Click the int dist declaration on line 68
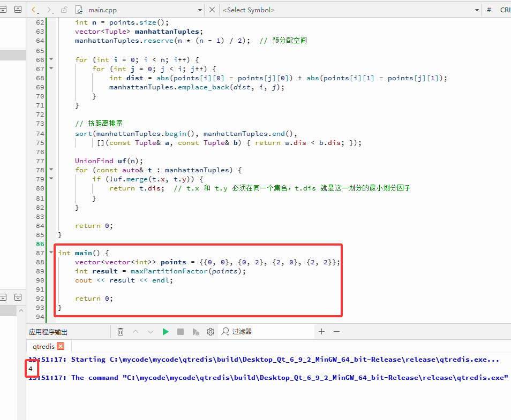The height and width of the screenshot is (420, 511). [x=126, y=78]
